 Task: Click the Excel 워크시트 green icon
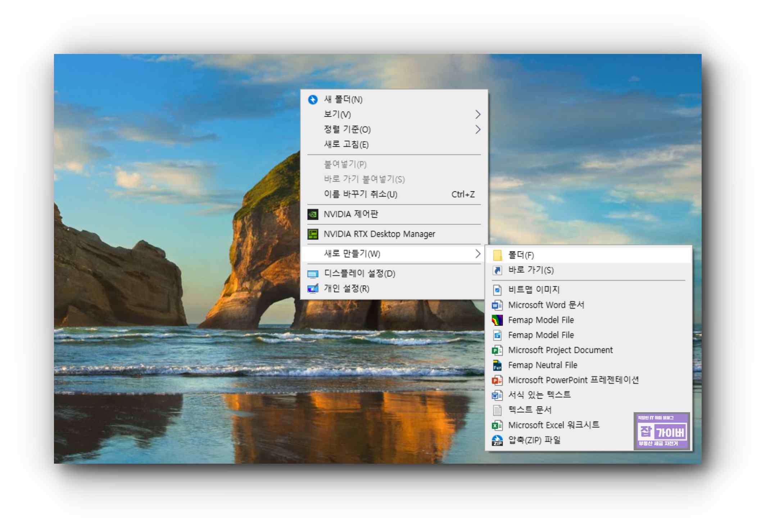(x=497, y=425)
